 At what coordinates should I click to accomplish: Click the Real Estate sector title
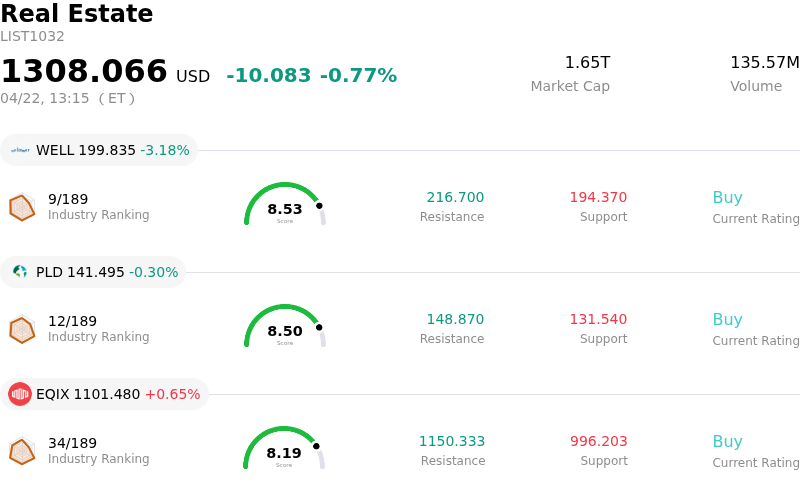[x=77, y=14]
